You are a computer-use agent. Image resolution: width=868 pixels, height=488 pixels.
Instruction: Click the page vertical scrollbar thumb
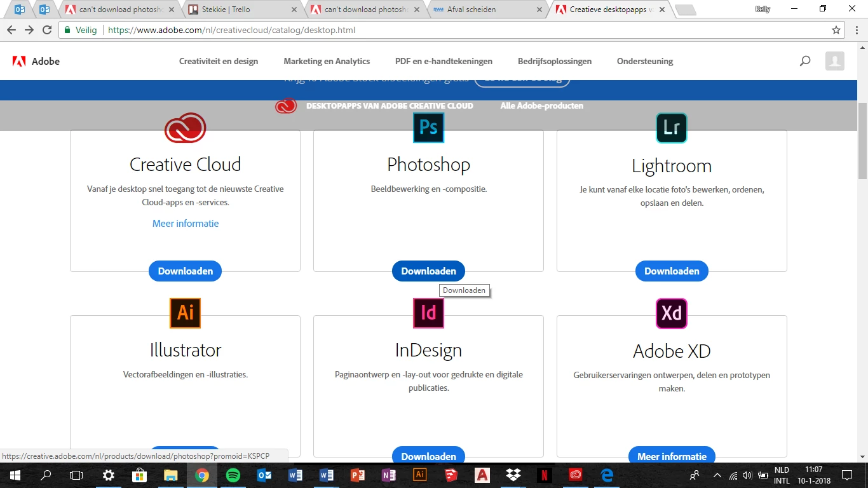[862, 140]
